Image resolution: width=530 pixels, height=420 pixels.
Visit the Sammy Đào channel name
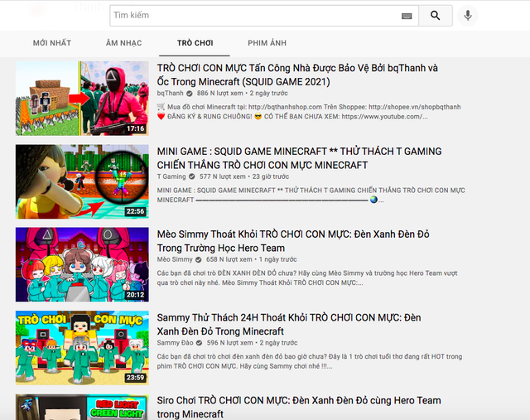tap(175, 343)
